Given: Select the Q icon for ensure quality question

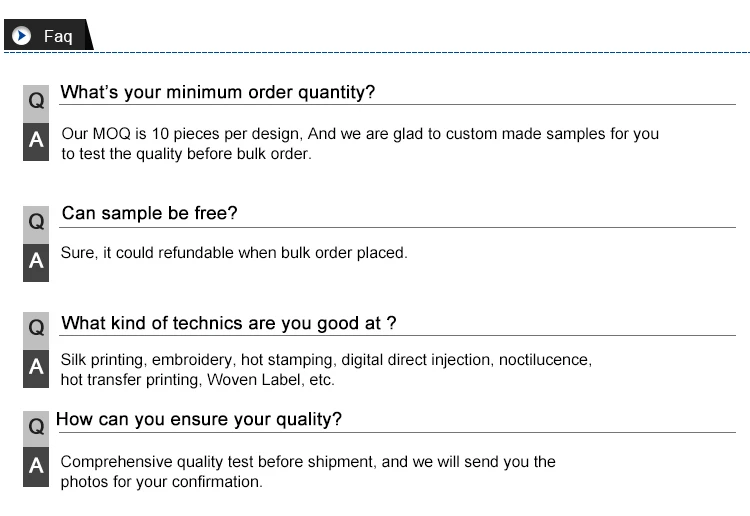Looking at the screenshot, I should click(x=36, y=427).
